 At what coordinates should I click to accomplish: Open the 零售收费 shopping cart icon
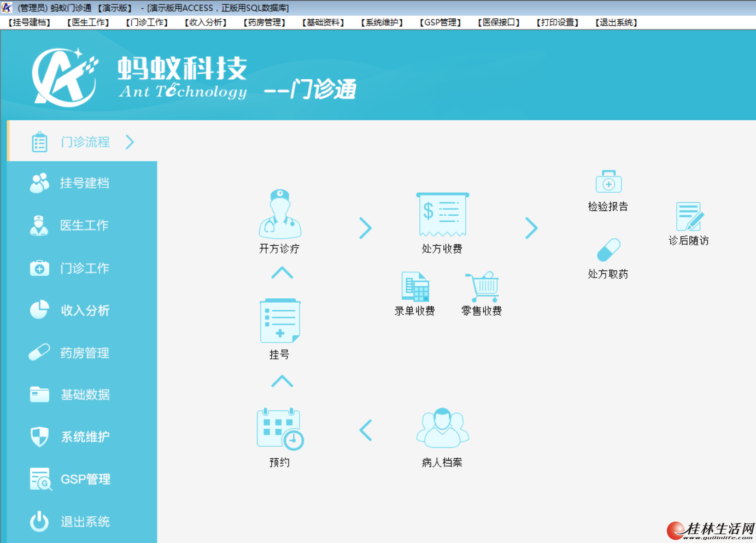[x=482, y=287]
